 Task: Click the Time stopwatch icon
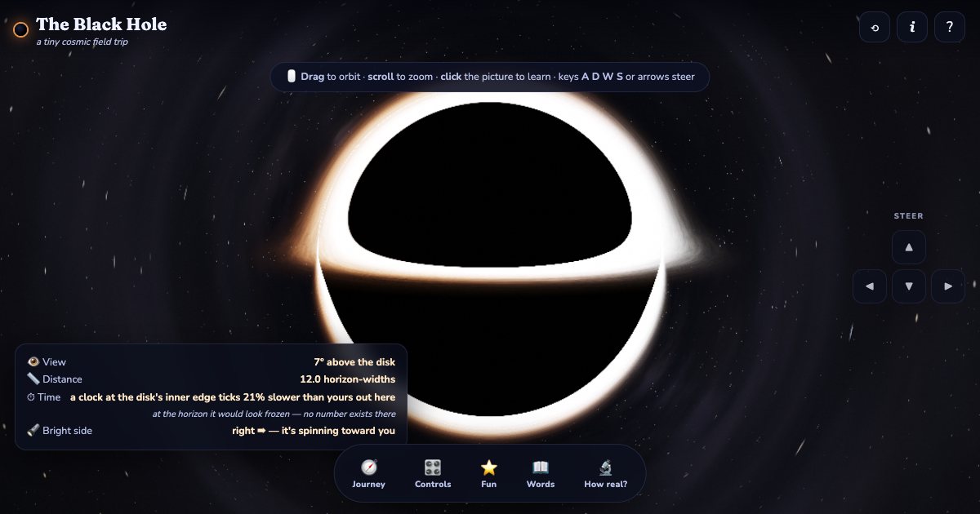tap(32, 397)
